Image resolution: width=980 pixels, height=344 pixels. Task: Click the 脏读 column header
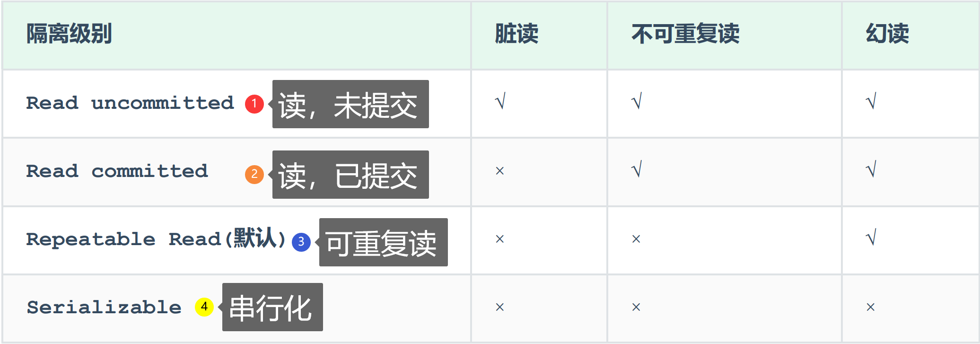click(516, 34)
